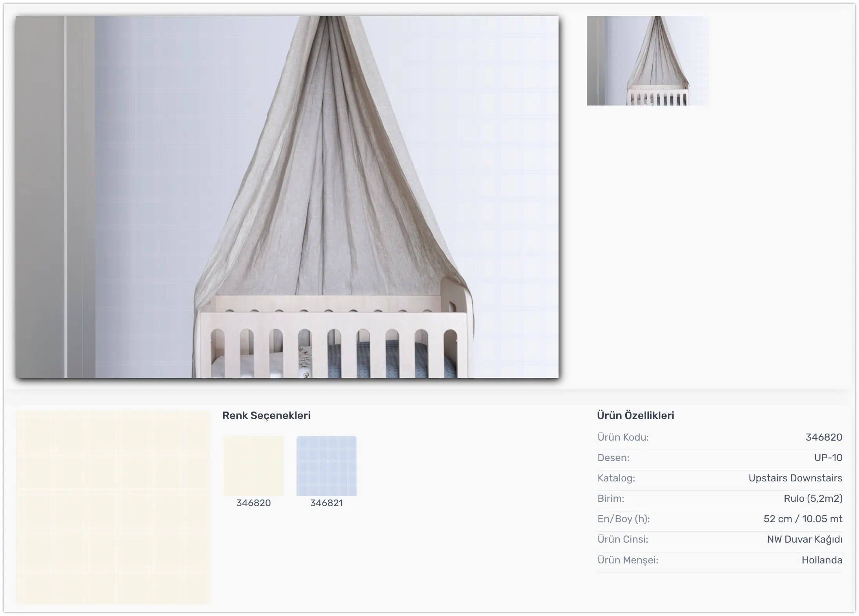Select the small crib canopy thumbnail

[648, 61]
